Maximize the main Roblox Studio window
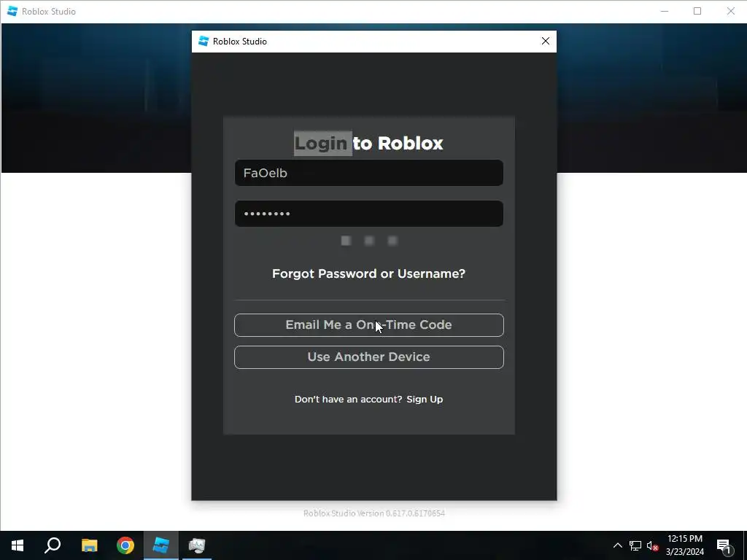Screen dimensions: 747x560 click(697, 11)
